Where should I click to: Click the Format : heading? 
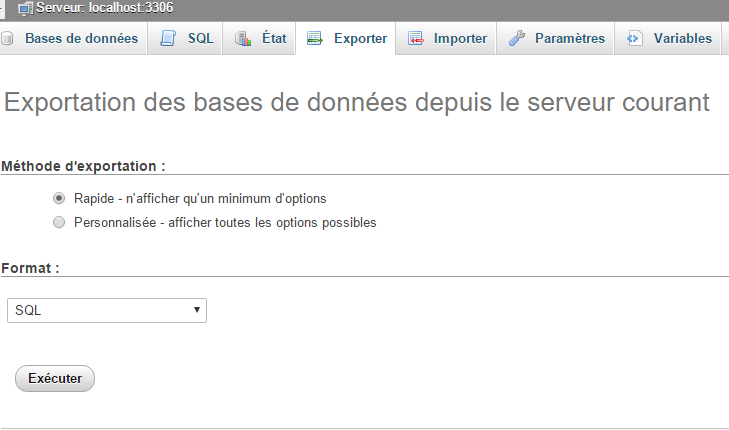tap(30, 268)
